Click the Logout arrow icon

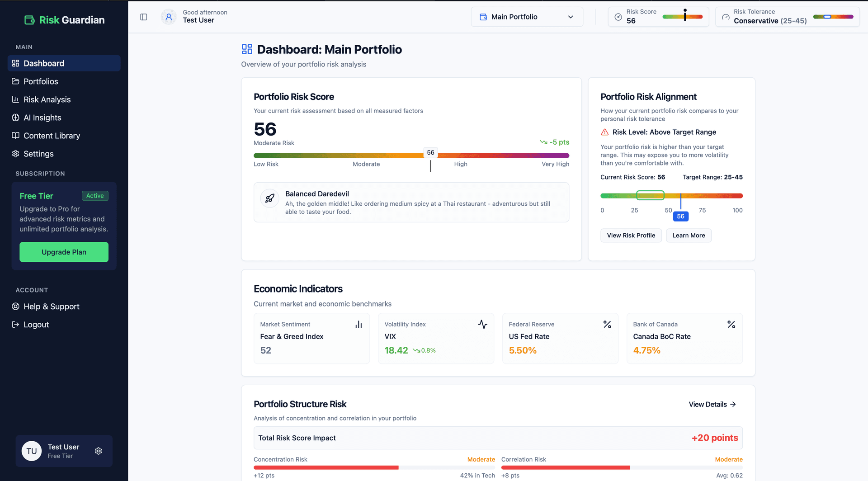tap(15, 325)
